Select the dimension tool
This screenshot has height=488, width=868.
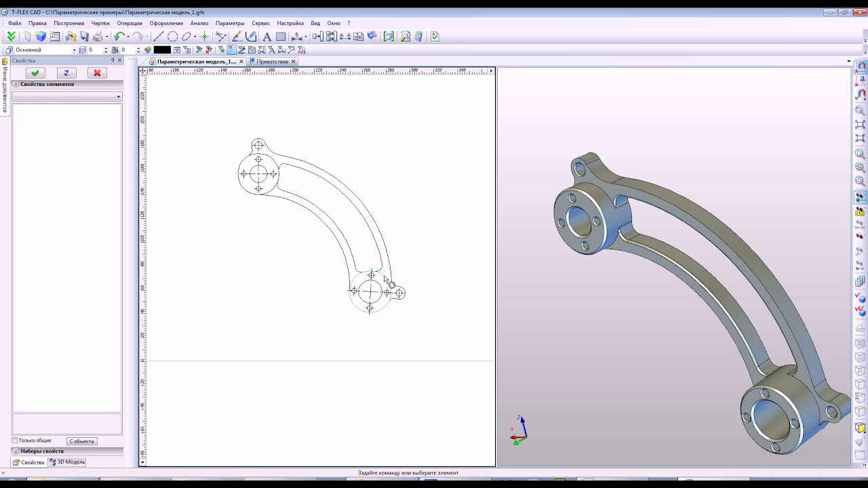point(296,37)
